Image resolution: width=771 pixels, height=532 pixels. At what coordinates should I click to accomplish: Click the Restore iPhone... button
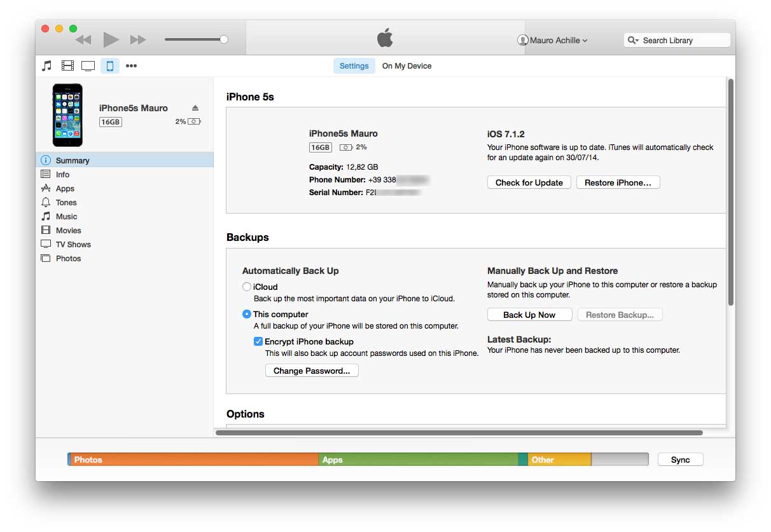618,182
